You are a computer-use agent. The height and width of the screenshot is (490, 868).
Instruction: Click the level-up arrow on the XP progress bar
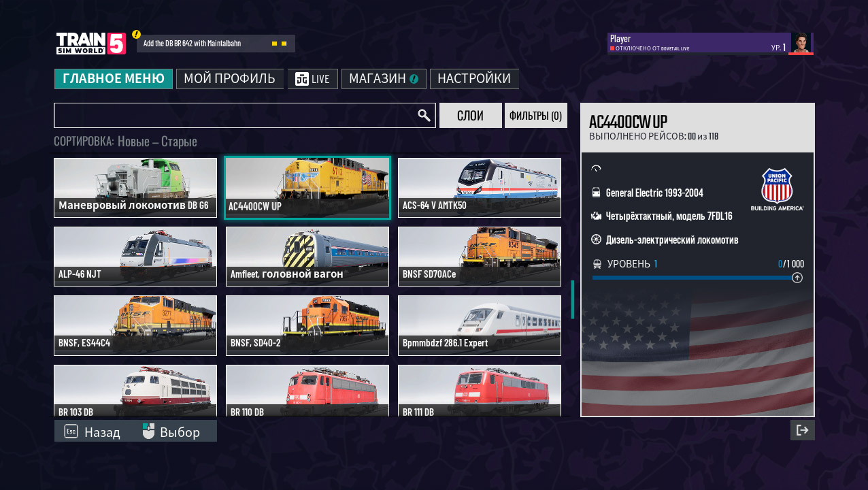pos(796,278)
